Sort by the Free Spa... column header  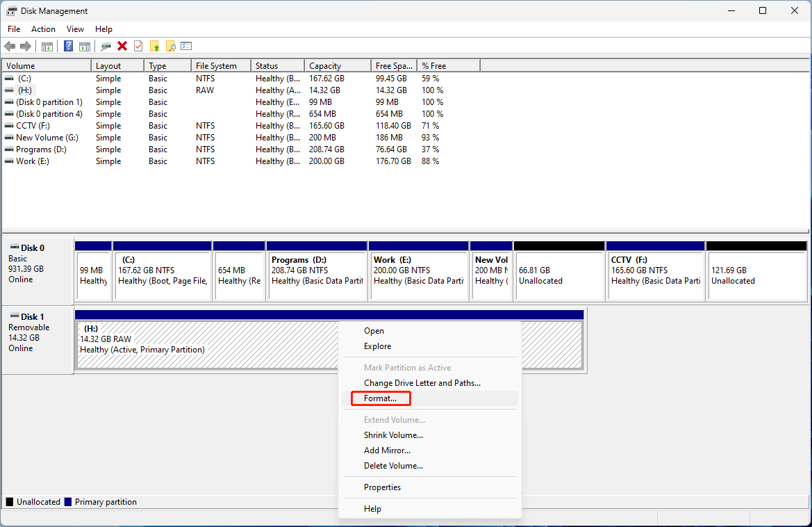pos(395,66)
